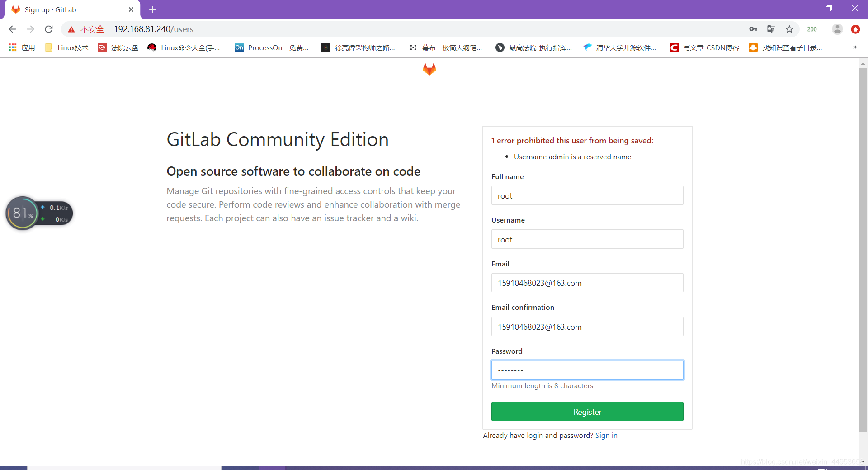
Task: Click the translate page icon
Action: [x=771, y=29]
